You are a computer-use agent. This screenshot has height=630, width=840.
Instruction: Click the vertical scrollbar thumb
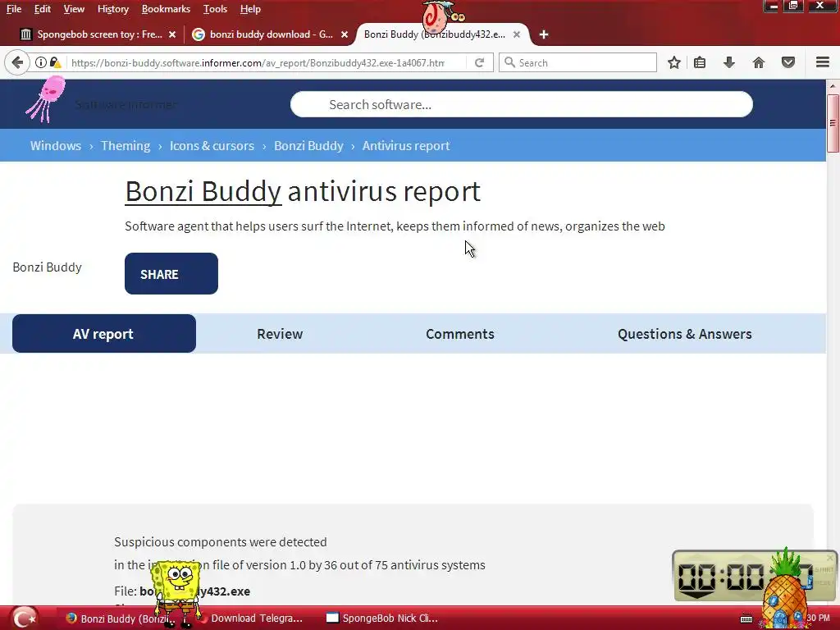[833, 123]
